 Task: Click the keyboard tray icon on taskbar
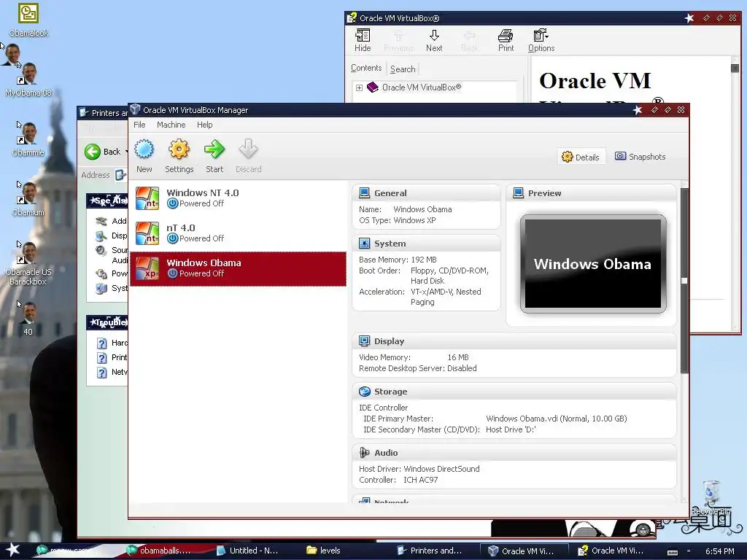point(672,551)
